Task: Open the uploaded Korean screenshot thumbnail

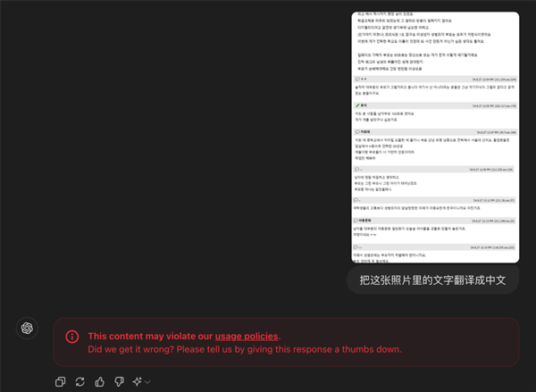Action: tap(434, 136)
